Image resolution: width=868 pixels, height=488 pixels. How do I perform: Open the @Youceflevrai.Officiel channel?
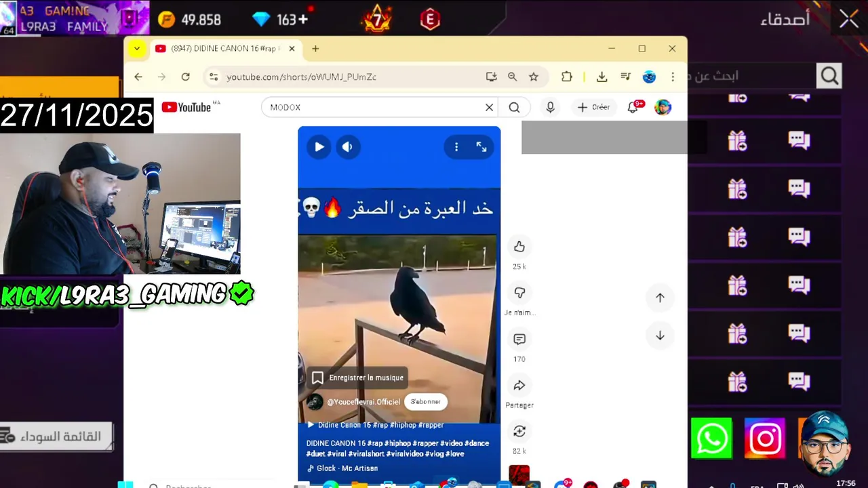(x=363, y=402)
